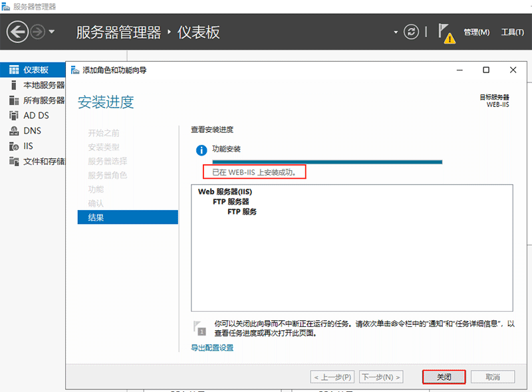Click the 关闭 button to finish installation
This screenshot has height=392, width=532.
coord(443,376)
